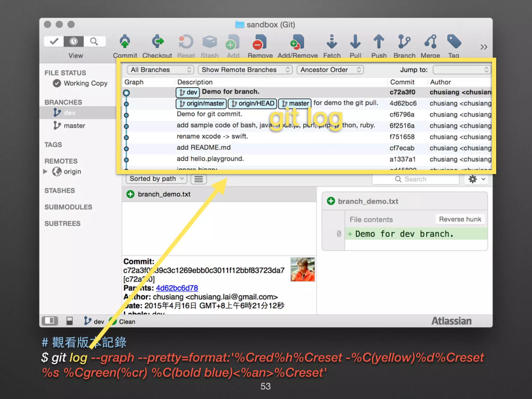Image resolution: width=532 pixels, height=399 pixels.
Task: Switch to the Search magnifier view
Action: click(x=94, y=41)
